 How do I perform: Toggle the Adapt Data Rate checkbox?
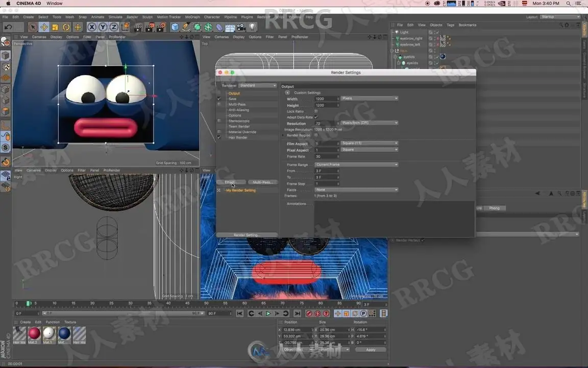click(x=316, y=117)
